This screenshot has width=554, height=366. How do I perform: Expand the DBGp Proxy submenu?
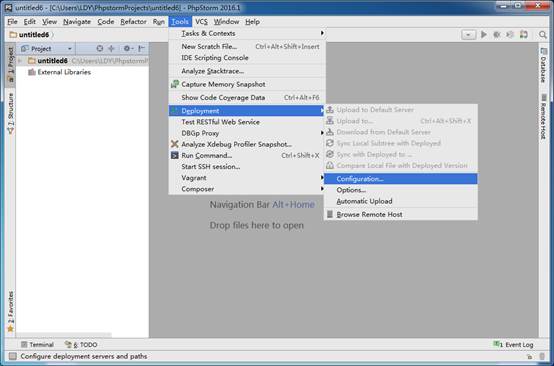247,134
